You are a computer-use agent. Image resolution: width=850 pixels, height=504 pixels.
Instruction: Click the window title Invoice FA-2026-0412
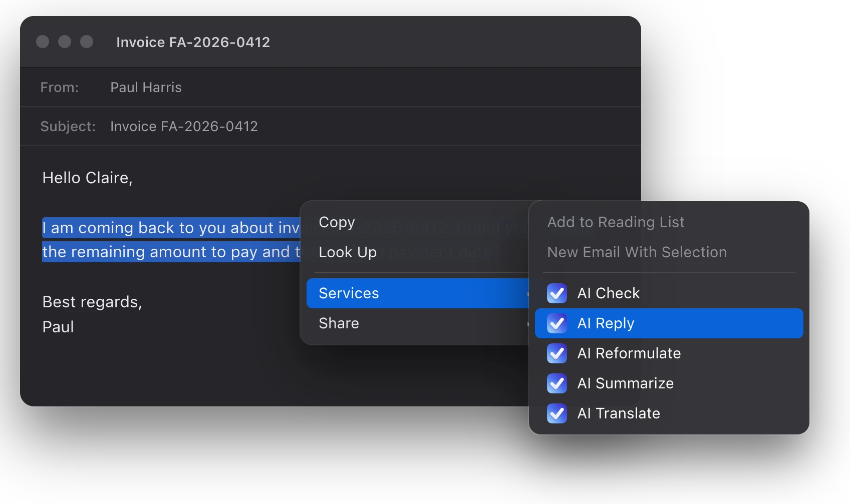pyautogui.click(x=193, y=42)
